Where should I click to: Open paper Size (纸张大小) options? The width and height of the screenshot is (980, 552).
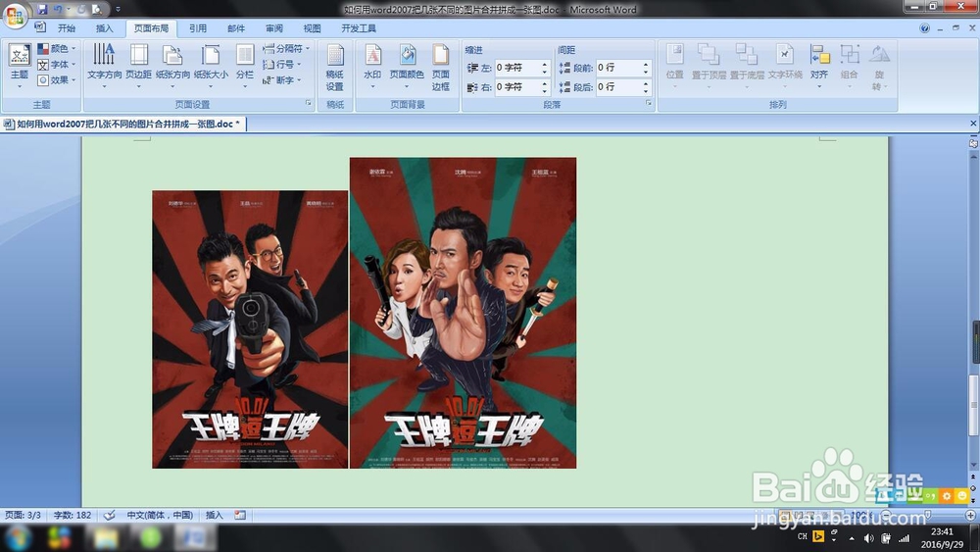pyautogui.click(x=211, y=66)
